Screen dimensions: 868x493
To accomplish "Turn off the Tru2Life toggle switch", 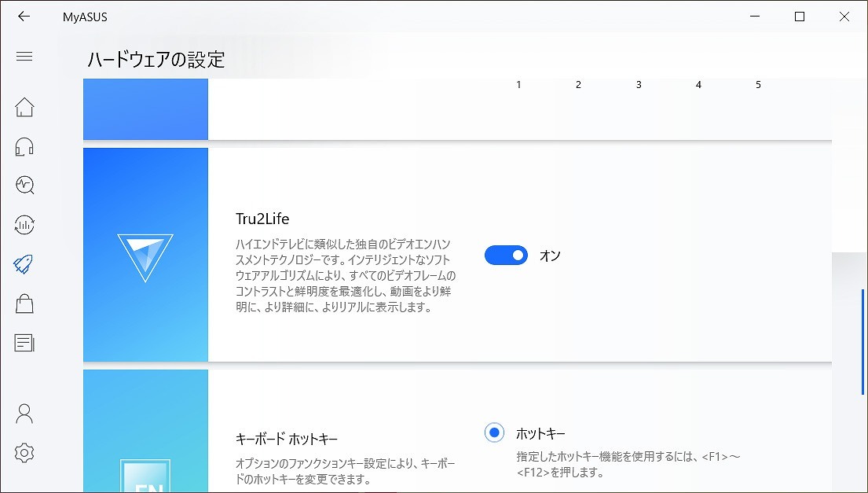I will click(x=506, y=256).
